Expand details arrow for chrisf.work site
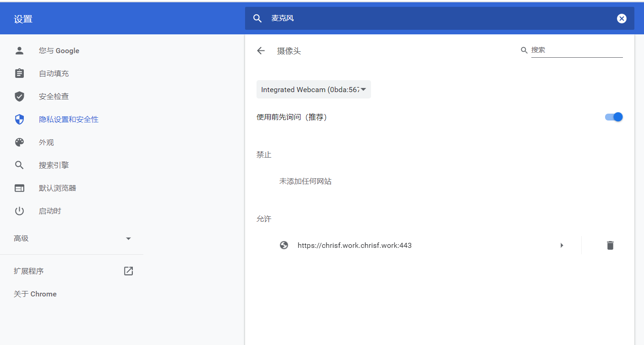 point(562,245)
